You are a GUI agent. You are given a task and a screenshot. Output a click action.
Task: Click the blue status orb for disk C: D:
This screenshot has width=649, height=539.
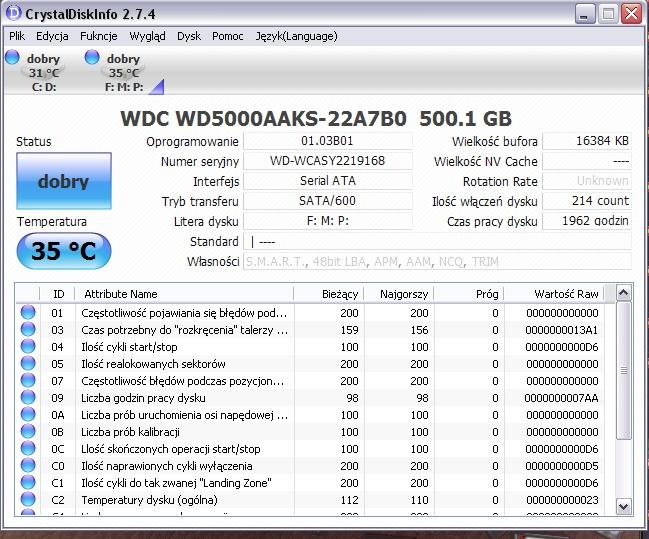coord(12,57)
